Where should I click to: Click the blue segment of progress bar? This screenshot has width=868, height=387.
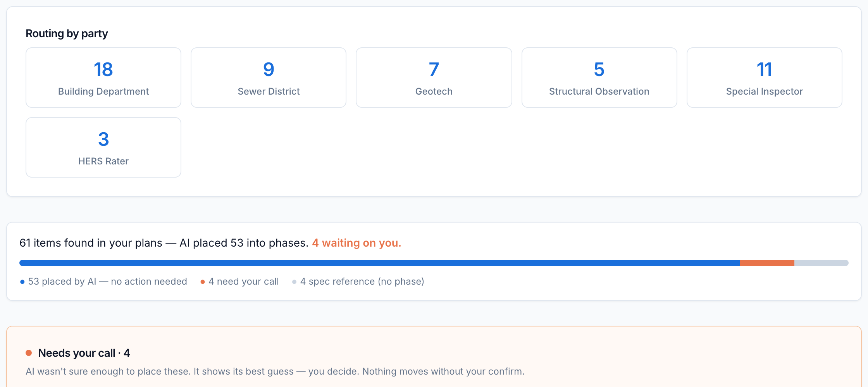coord(380,263)
